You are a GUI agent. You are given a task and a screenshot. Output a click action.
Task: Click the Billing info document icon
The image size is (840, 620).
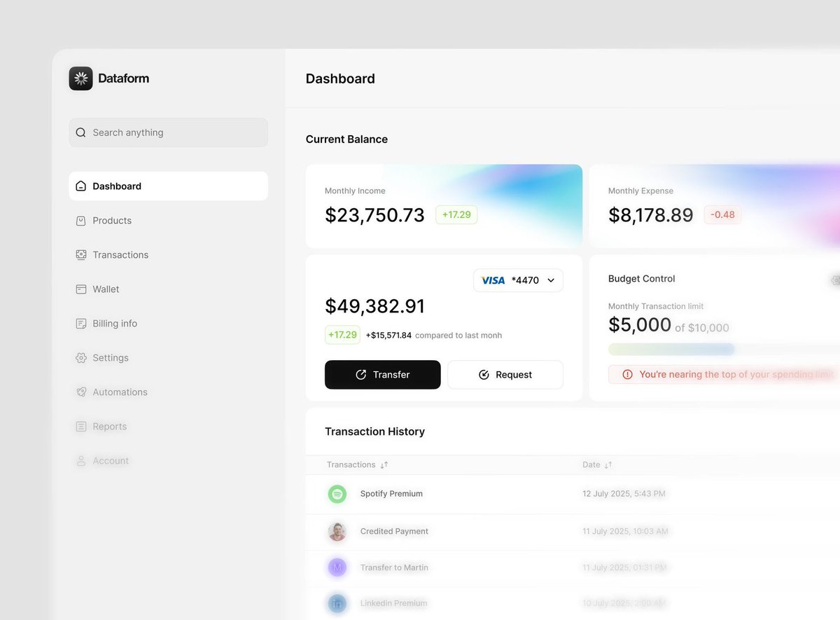tap(80, 324)
